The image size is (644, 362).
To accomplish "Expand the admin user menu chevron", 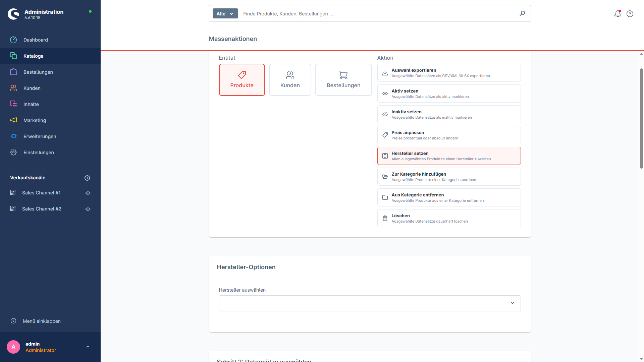I will (88, 347).
